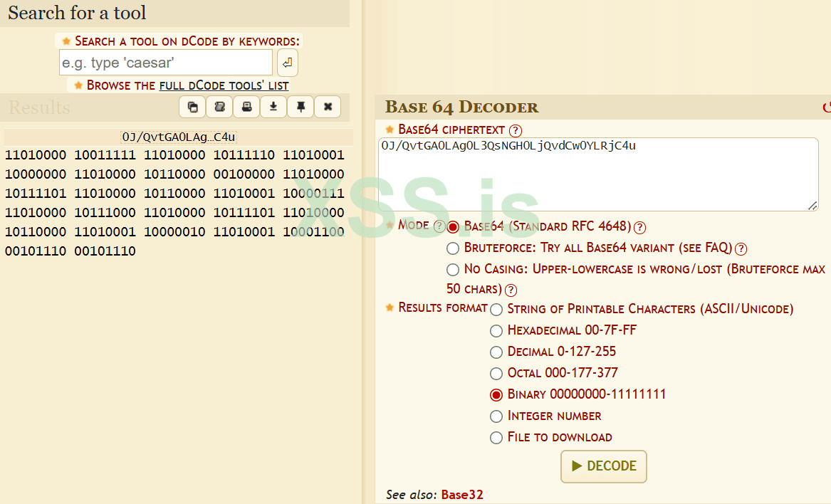Click the binary value 10111000
Viewport: 831px width, 504px height.
105,213
